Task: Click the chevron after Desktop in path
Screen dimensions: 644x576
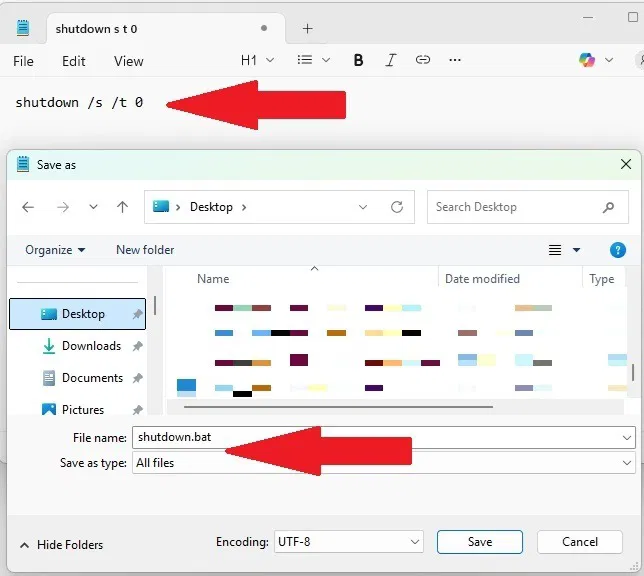Action: (244, 207)
